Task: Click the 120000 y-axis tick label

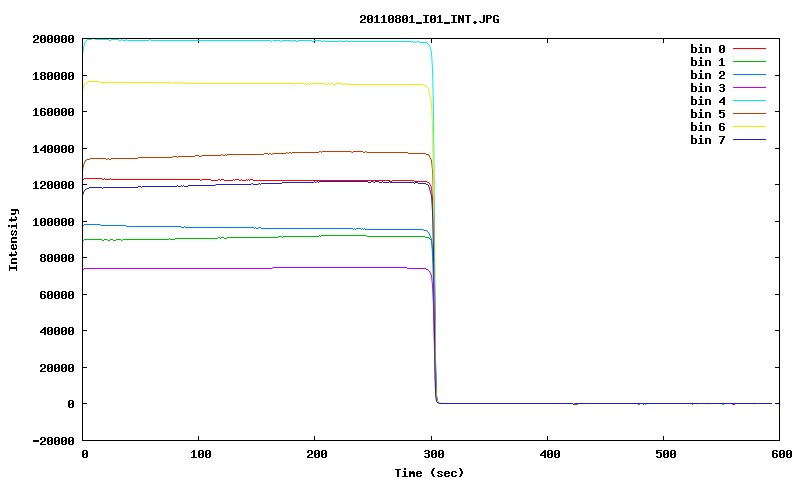Action: click(x=53, y=185)
